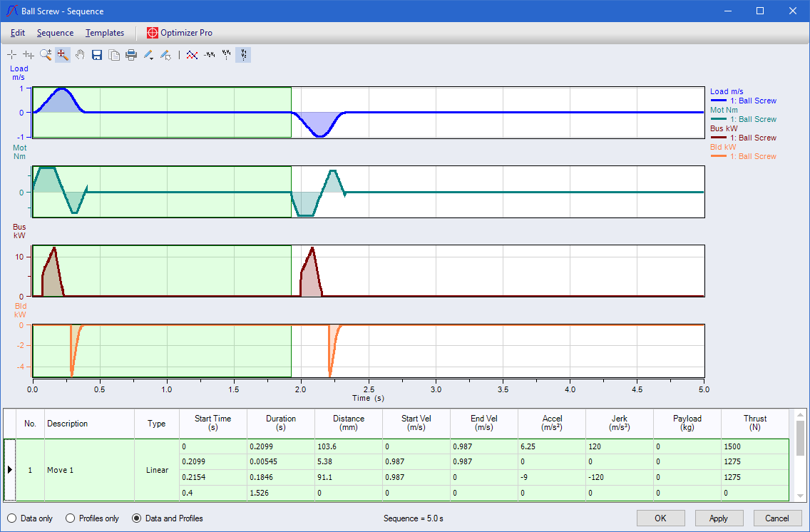This screenshot has height=532, width=810.
Task: Click the copy chart icon
Action: 114,54
